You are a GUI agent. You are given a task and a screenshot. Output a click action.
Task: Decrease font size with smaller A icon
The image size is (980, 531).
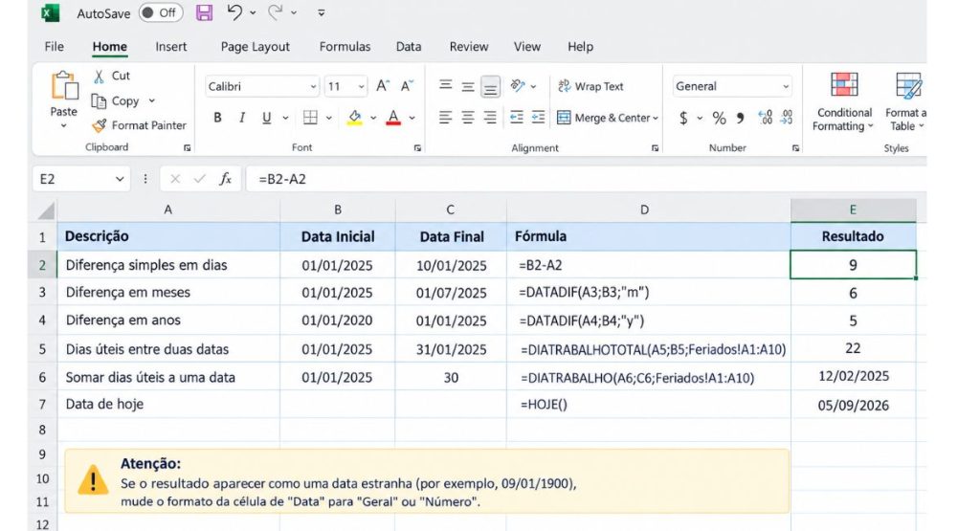pos(407,86)
